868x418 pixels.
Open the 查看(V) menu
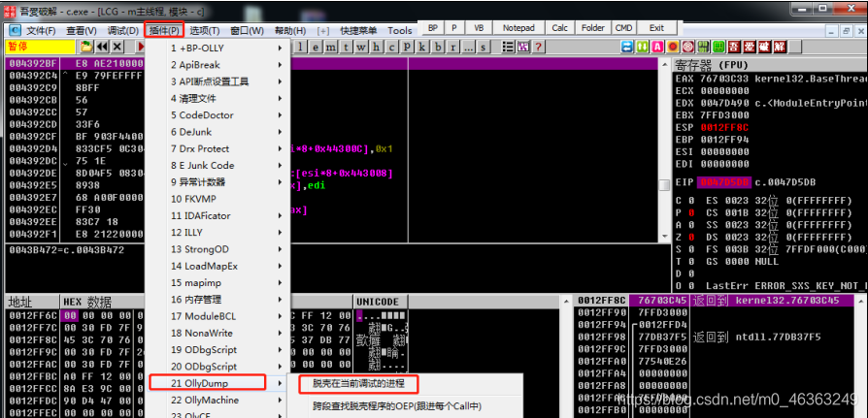(x=81, y=30)
